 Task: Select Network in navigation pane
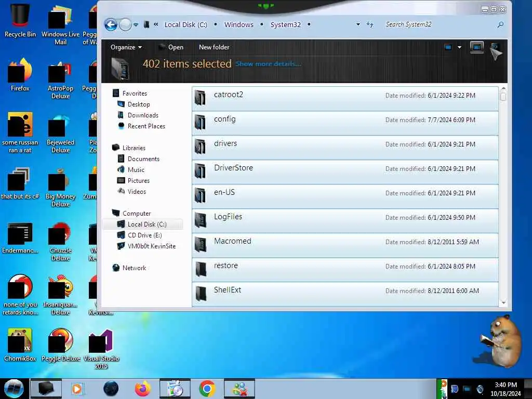(134, 268)
